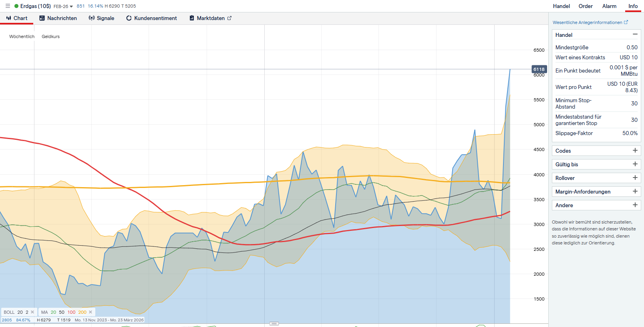
Task: Remove the BOLL indicator with its X
Action: pos(32,312)
